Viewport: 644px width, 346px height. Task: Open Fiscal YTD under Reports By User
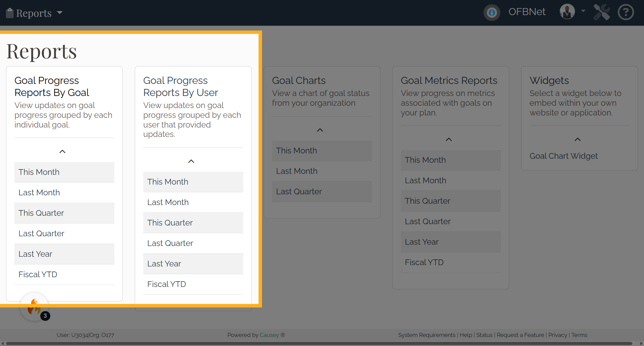coord(193,284)
